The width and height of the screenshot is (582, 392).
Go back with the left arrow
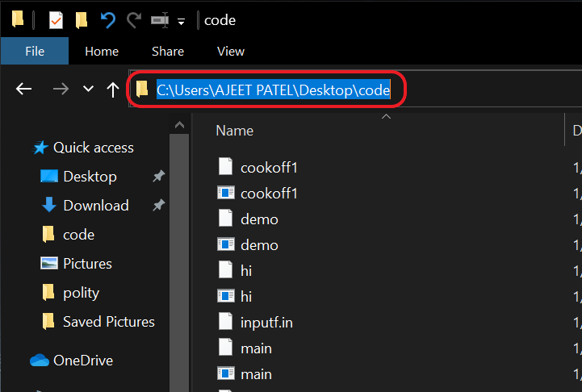coord(23,90)
